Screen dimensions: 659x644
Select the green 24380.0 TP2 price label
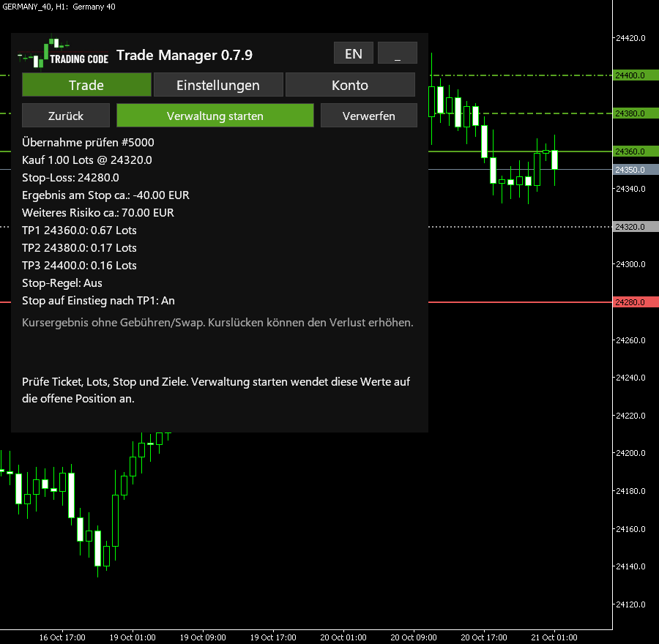click(x=636, y=113)
